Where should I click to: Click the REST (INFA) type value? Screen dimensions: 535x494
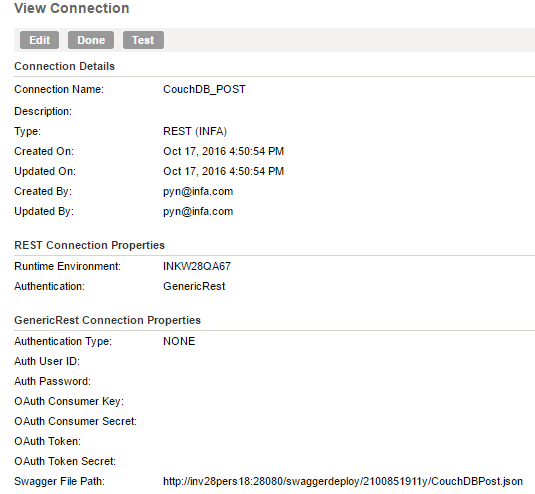tap(195, 131)
